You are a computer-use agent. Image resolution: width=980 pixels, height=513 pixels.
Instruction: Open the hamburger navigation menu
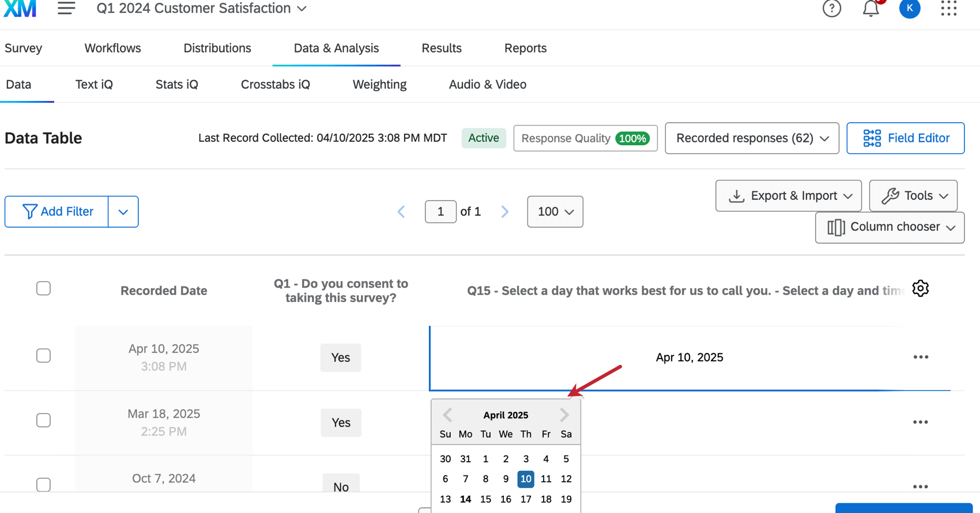click(66, 8)
